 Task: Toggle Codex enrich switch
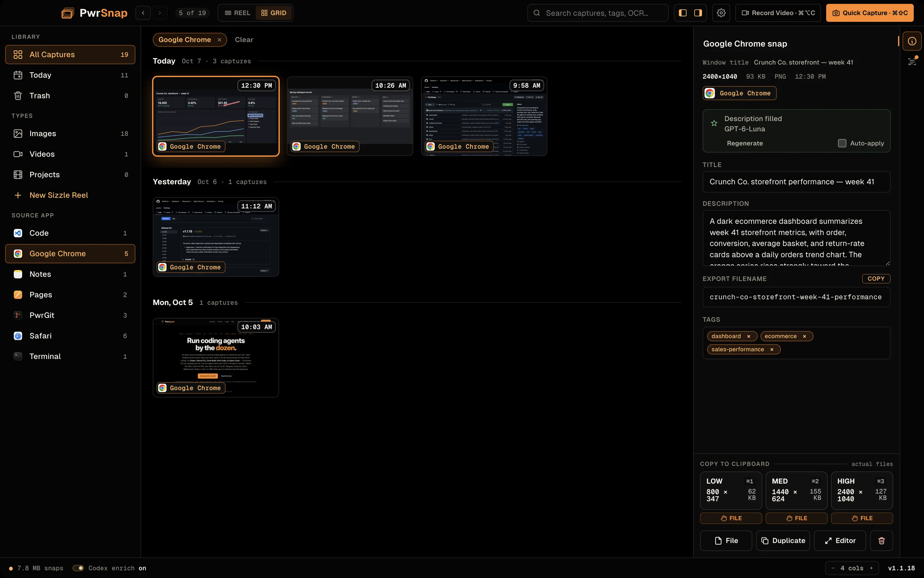click(x=78, y=568)
